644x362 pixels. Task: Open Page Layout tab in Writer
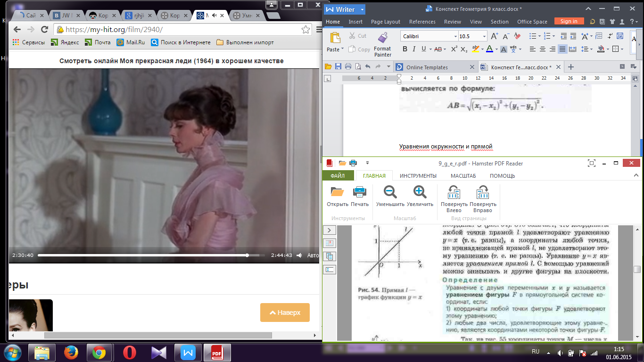coord(385,22)
